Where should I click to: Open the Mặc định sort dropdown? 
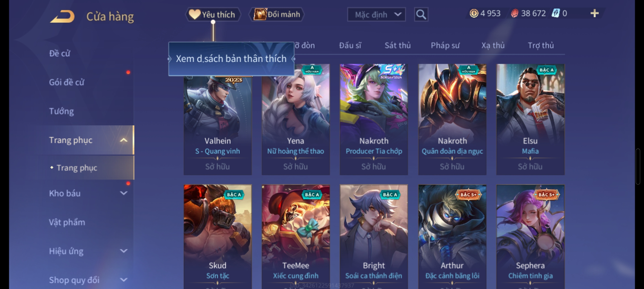pyautogui.click(x=376, y=14)
